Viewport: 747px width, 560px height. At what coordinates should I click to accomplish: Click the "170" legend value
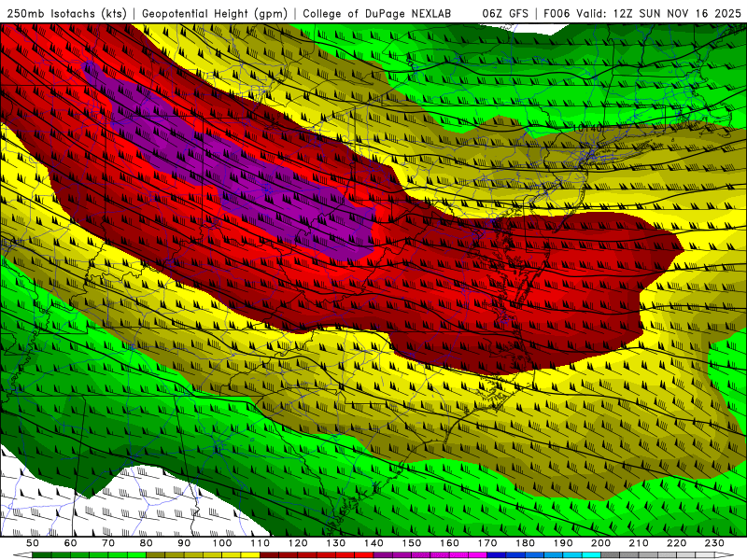tap(487, 543)
